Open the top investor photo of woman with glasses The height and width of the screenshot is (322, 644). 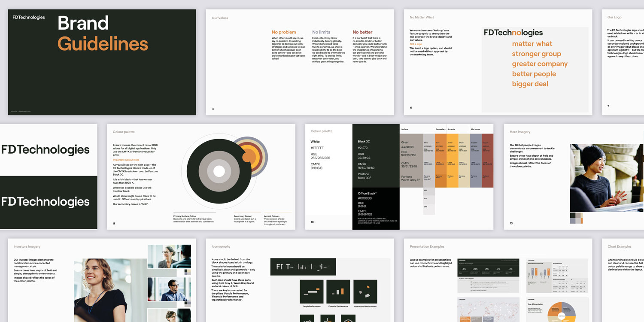[x=169, y=257]
